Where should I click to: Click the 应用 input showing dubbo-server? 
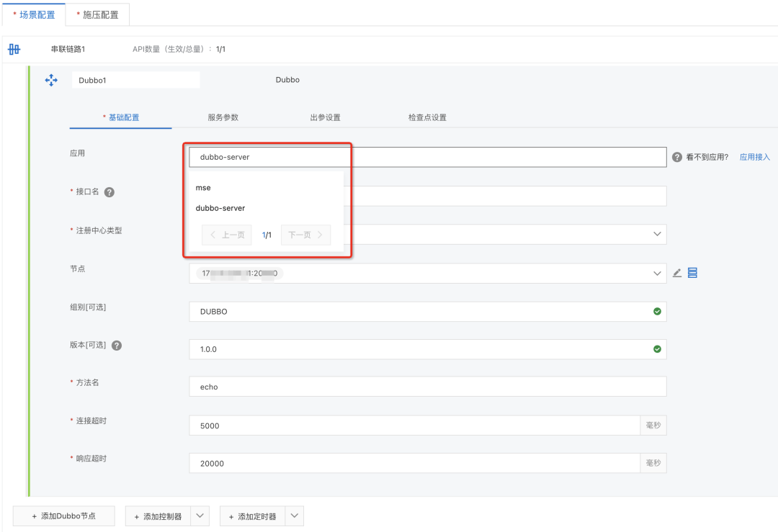[x=428, y=157]
